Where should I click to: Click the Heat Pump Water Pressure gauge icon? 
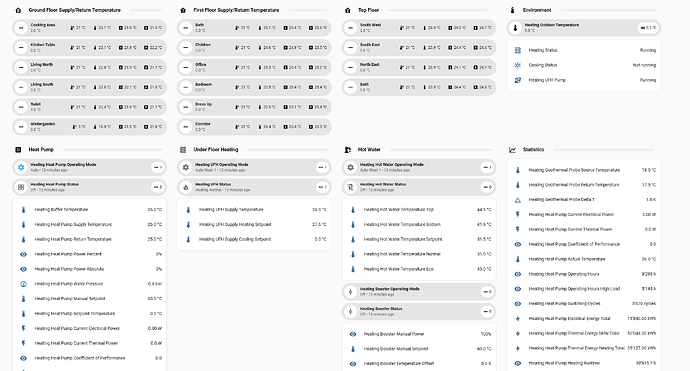coord(23,284)
